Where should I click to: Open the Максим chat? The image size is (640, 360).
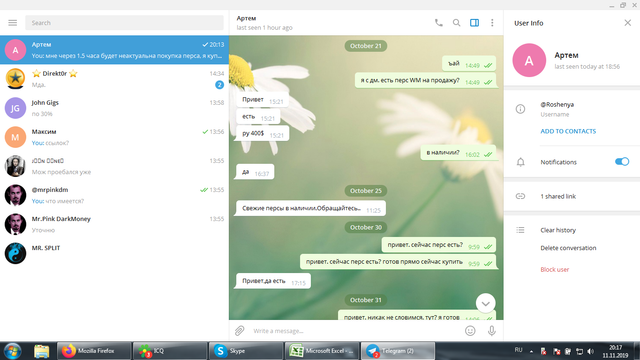pos(114,137)
